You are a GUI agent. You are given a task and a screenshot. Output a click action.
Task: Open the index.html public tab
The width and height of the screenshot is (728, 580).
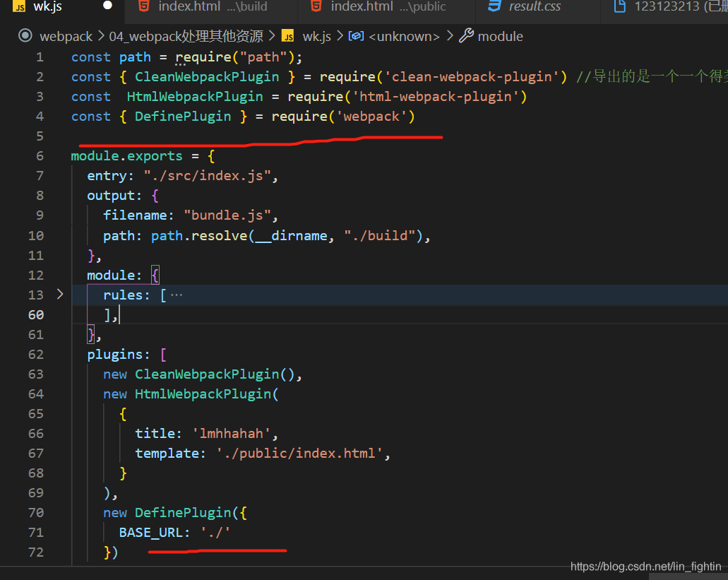click(x=387, y=6)
